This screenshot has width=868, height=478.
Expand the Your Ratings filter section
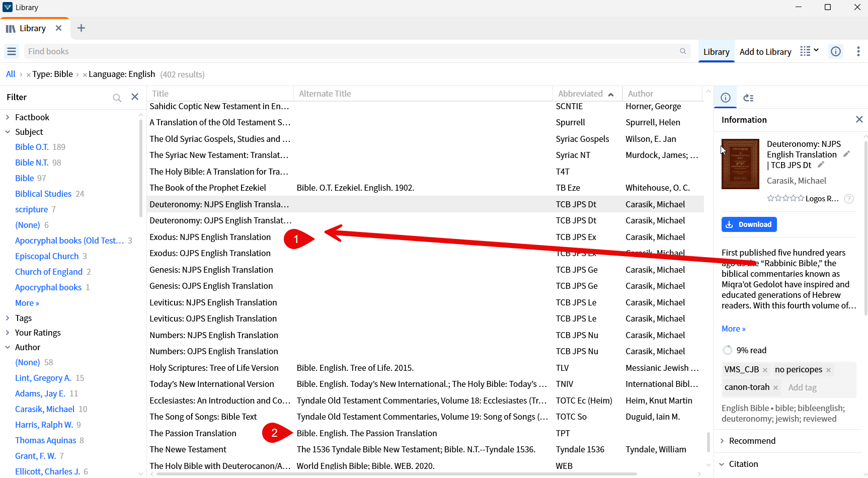click(8, 333)
